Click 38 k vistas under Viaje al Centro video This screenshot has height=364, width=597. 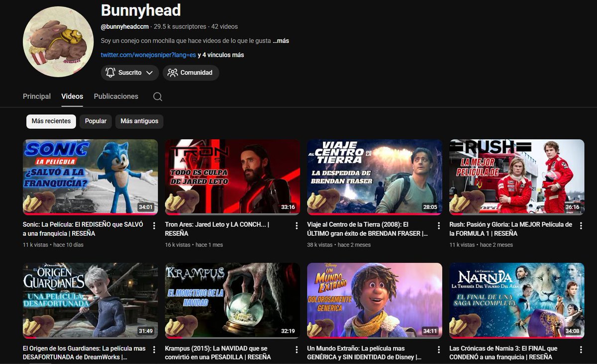(320, 245)
